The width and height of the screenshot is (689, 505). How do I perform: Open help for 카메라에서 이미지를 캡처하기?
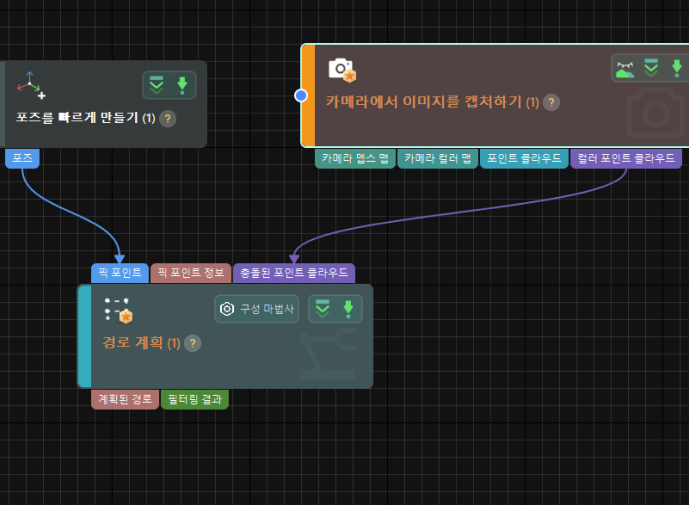(551, 102)
